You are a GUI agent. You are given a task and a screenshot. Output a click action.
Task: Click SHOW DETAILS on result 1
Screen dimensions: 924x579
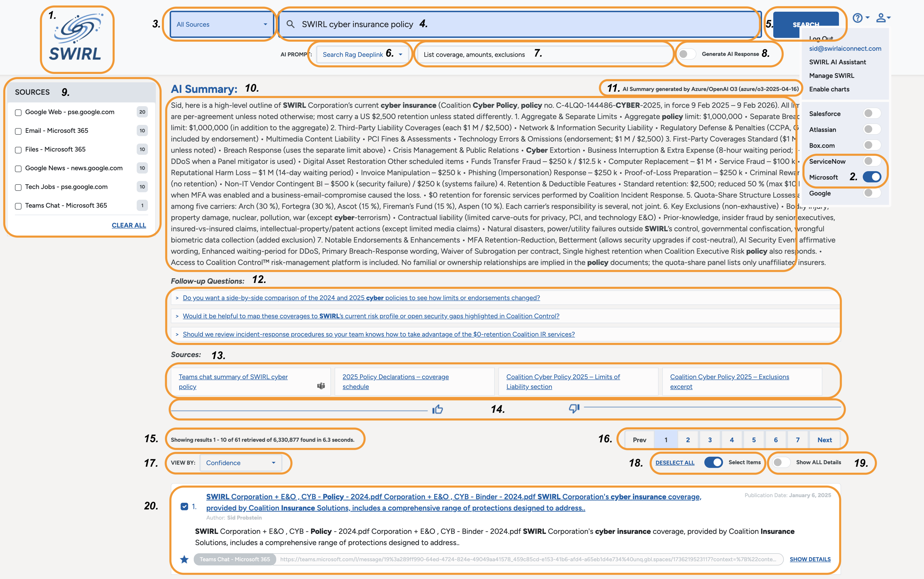[810, 559]
